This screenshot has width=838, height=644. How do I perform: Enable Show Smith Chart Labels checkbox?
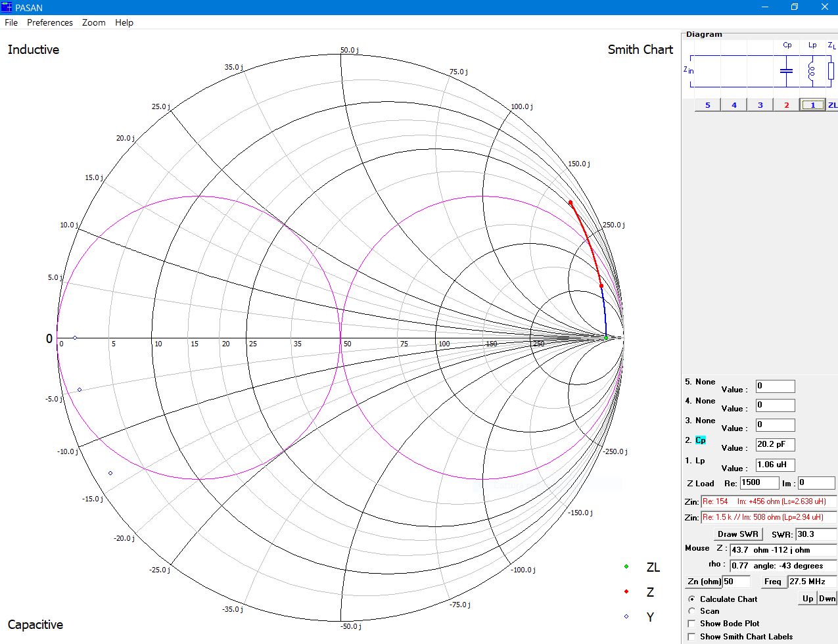(691, 637)
